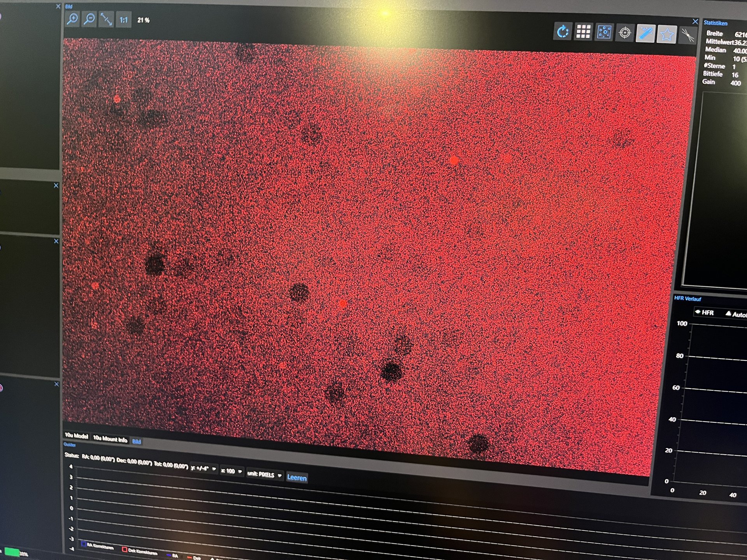The height and width of the screenshot is (560, 747).
Task: Switch to the 10u Mount Info tab
Action: pos(110,439)
